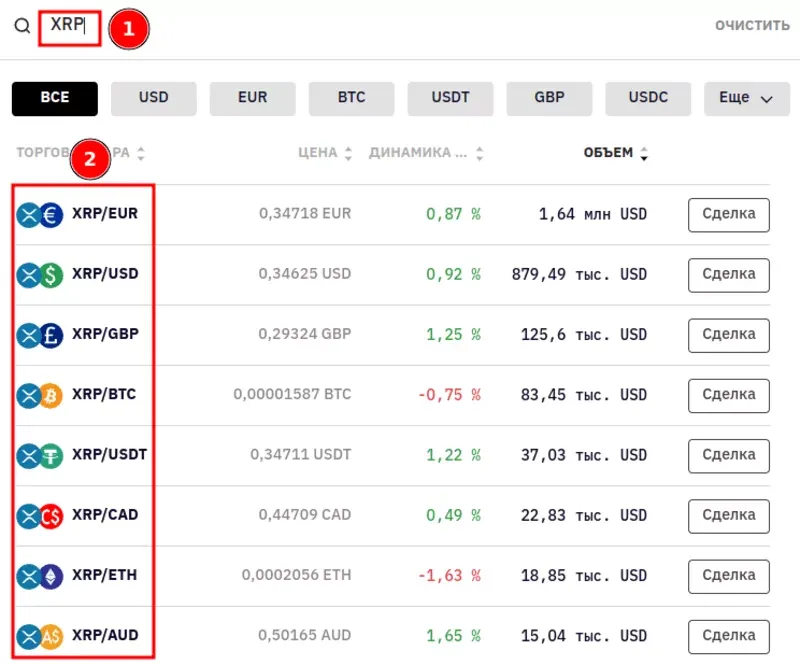Open the XRP/AUD pair name
Image resolution: width=800 pixels, height=665 pixels.
(105, 635)
